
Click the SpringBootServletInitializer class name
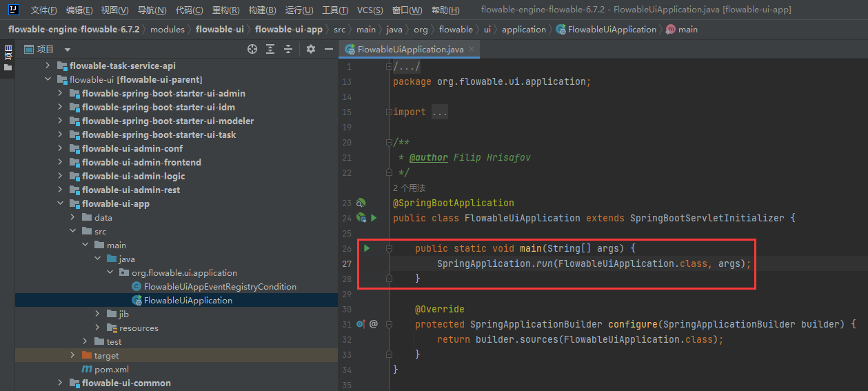(x=707, y=218)
